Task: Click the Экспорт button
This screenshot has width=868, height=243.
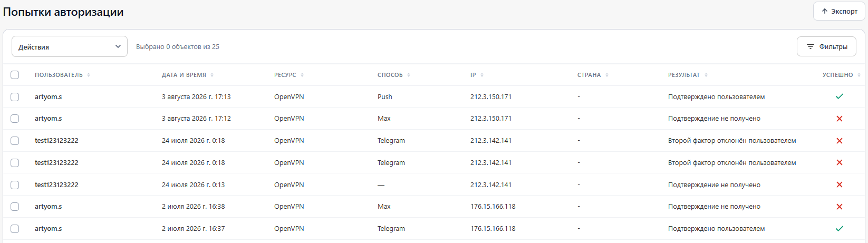Action: click(839, 11)
